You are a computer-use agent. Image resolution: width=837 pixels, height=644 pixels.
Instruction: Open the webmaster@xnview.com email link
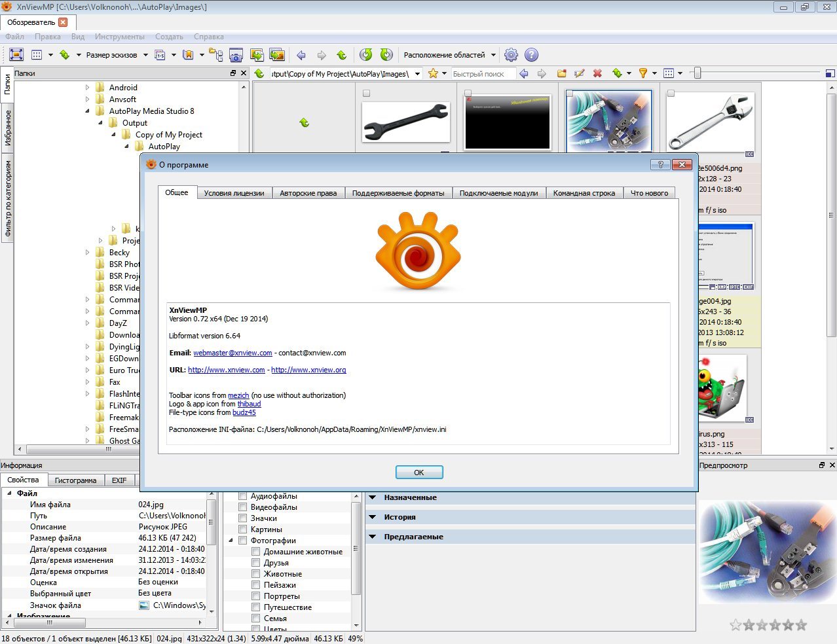[x=232, y=353]
